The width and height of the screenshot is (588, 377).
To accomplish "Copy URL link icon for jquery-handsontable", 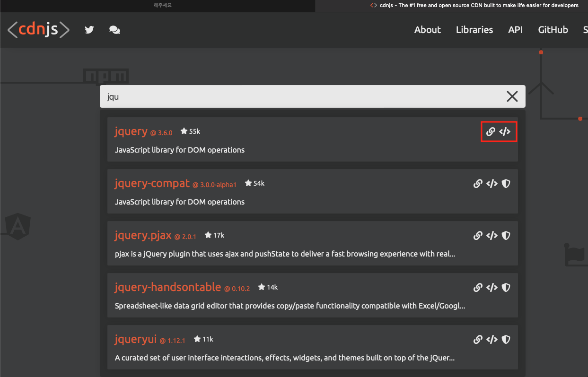I will tap(478, 287).
